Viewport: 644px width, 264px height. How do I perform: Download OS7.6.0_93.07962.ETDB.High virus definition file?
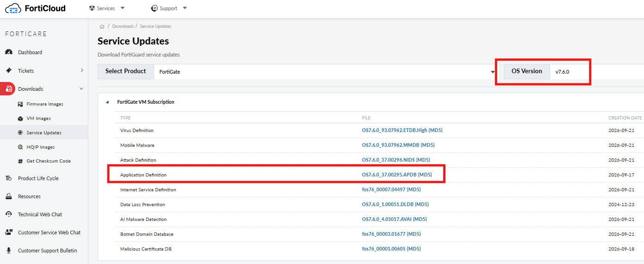coord(402,131)
